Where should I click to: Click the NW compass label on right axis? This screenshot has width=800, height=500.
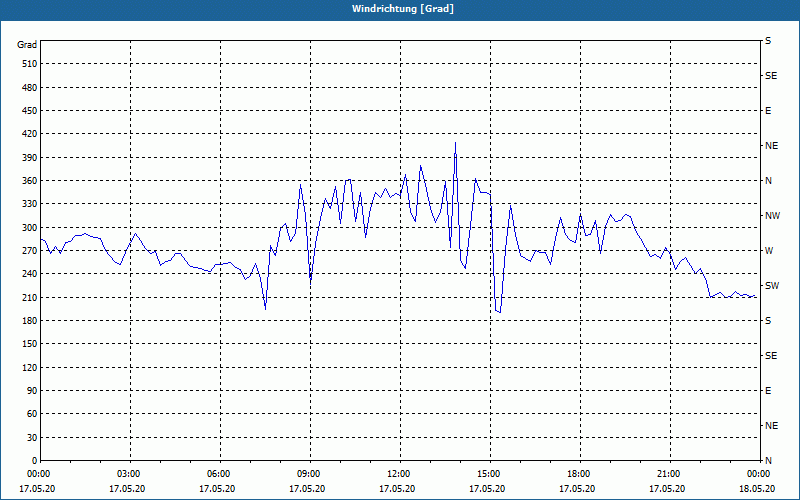[772, 216]
